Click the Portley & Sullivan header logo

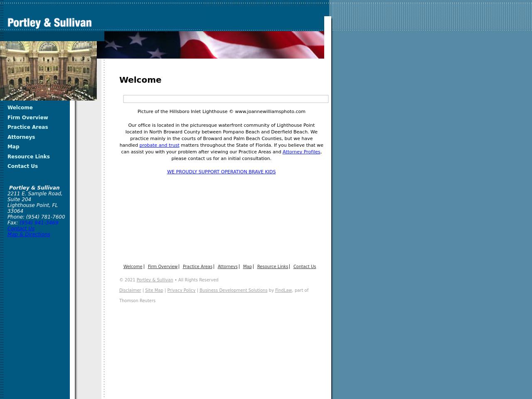point(49,23)
